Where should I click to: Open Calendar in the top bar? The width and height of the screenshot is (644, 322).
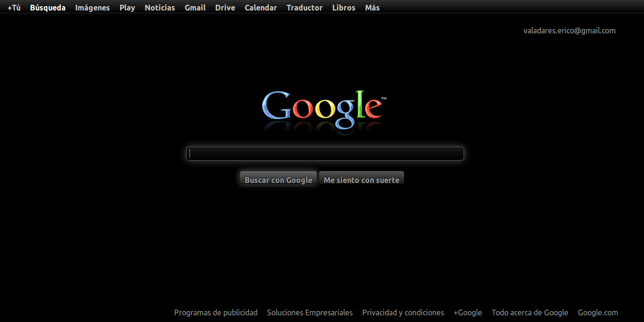click(261, 8)
